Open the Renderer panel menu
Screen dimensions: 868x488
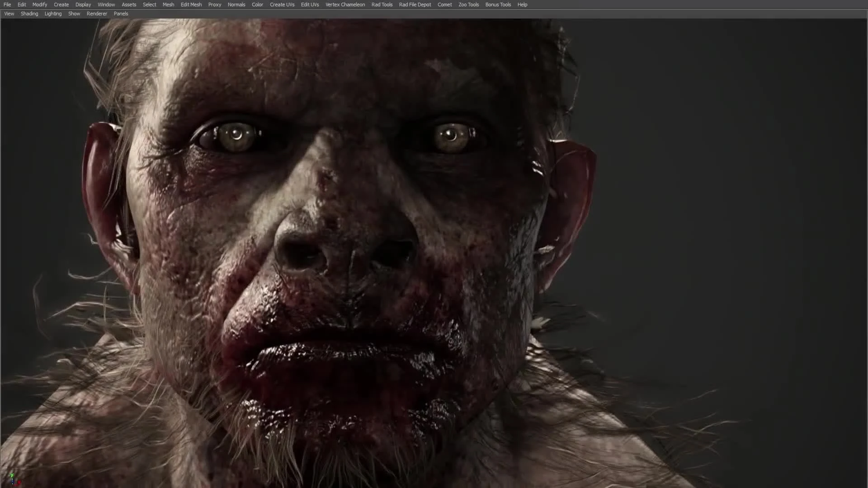(x=97, y=14)
